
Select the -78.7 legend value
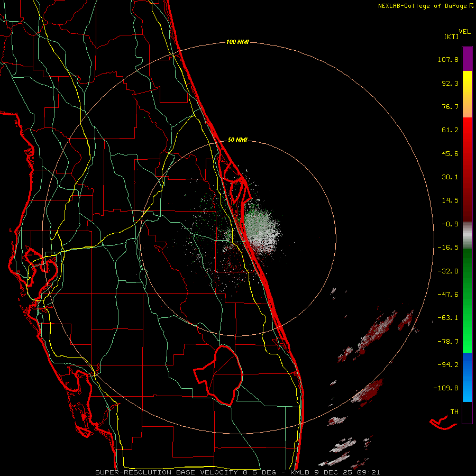point(448,342)
